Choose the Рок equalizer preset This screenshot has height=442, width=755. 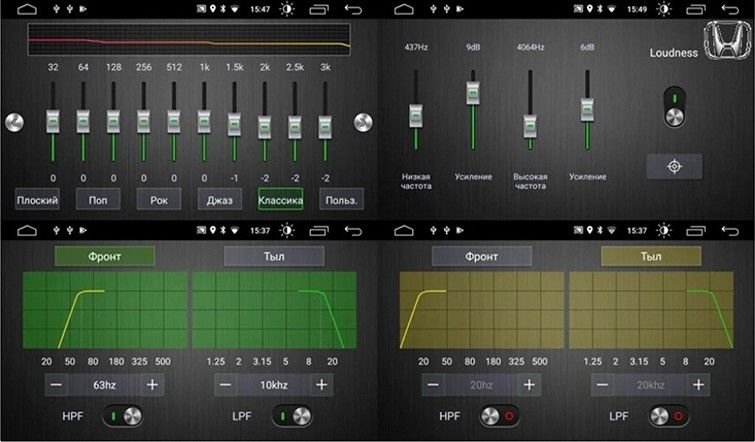coord(159,199)
